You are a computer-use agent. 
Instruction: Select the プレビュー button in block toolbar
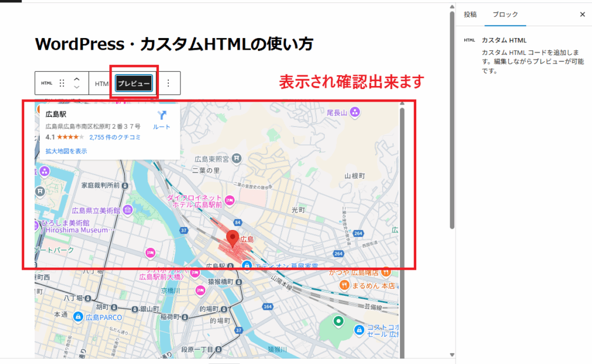134,83
